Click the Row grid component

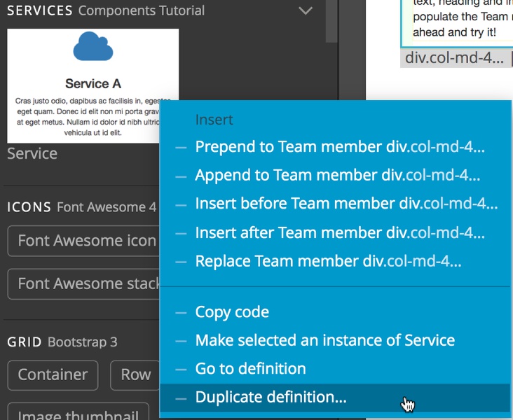coord(135,375)
